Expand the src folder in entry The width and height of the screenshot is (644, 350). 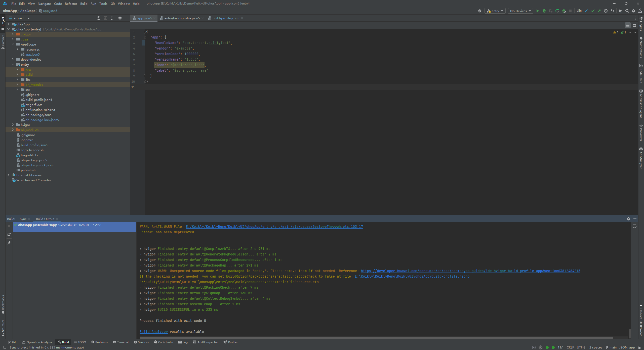point(17,90)
